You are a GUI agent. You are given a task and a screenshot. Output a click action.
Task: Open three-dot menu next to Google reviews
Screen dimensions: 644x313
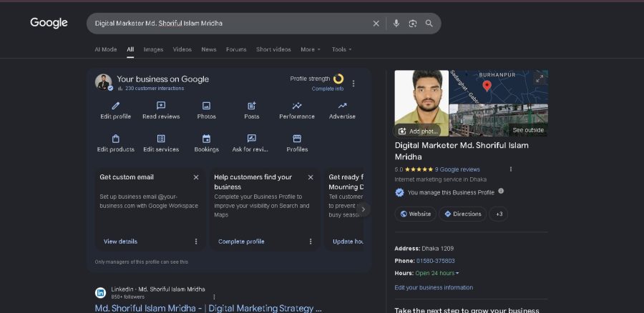511,169
